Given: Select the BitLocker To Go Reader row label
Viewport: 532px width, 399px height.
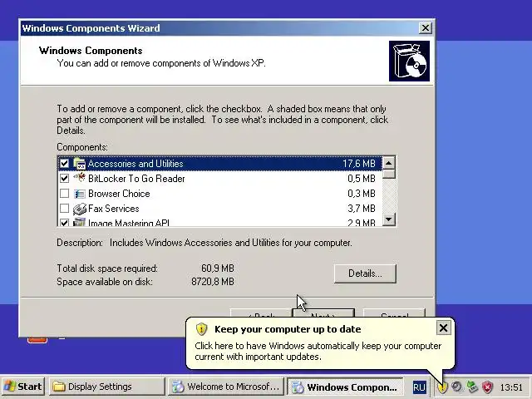Looking at the screenshot, I should (x=136, y=179).
